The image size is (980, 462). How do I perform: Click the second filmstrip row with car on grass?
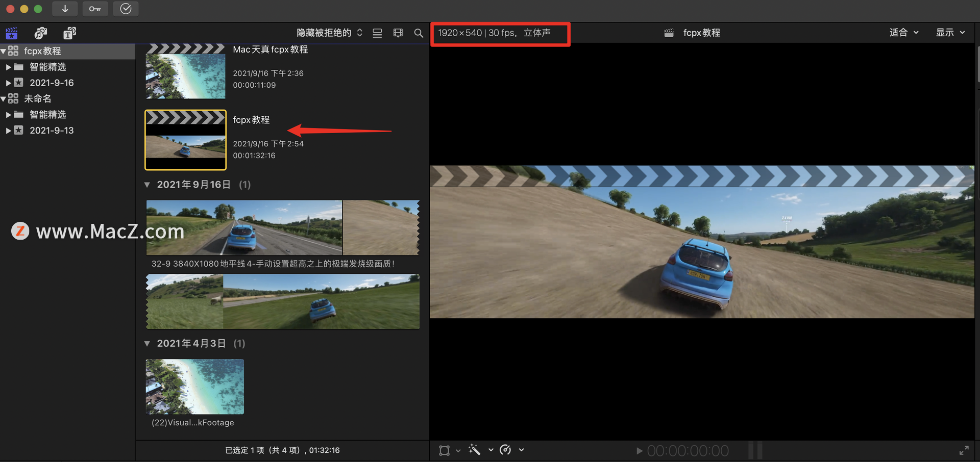(x=282, y=302)
